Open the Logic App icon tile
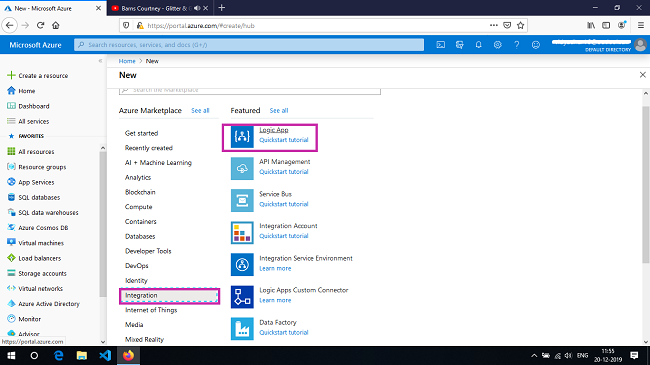Image resolution: width=650 pixels, height=365 pixels. [x=242, y=136]
